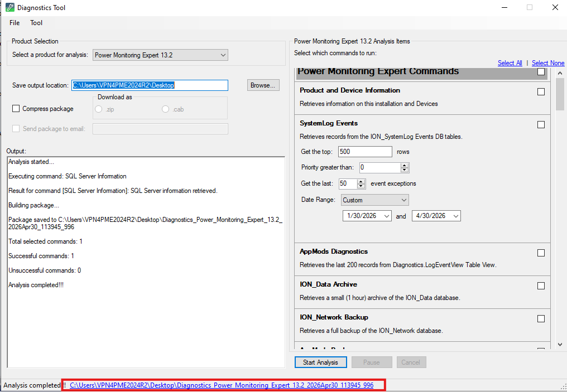Viewport: 567px width, 392px height.
Task: Click the Diagnostics Tool app icon in title bar
Action: pos(9,7)
